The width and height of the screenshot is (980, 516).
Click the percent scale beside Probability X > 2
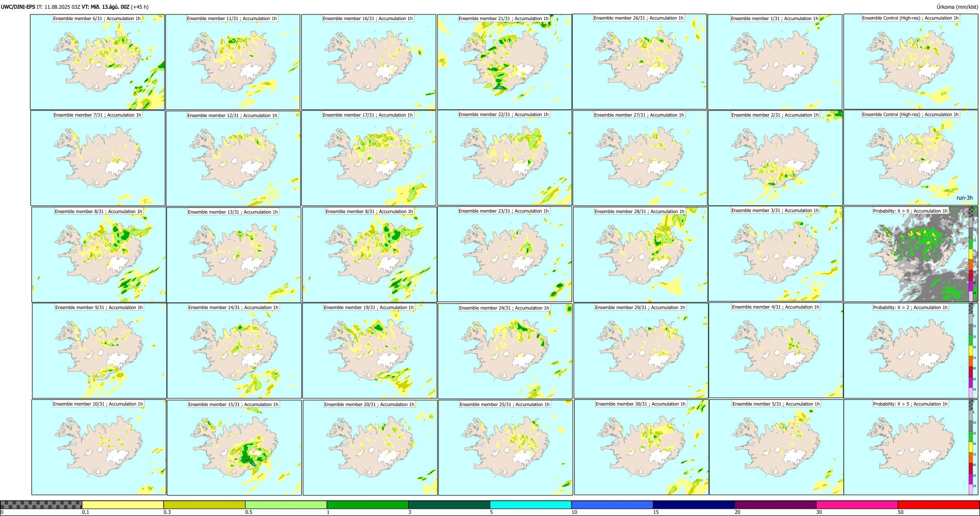[x=974, y=351]
